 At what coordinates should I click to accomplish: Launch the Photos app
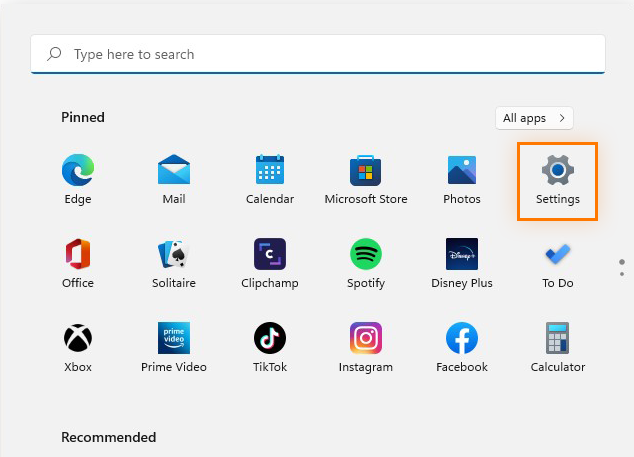(x=462, y=180)
